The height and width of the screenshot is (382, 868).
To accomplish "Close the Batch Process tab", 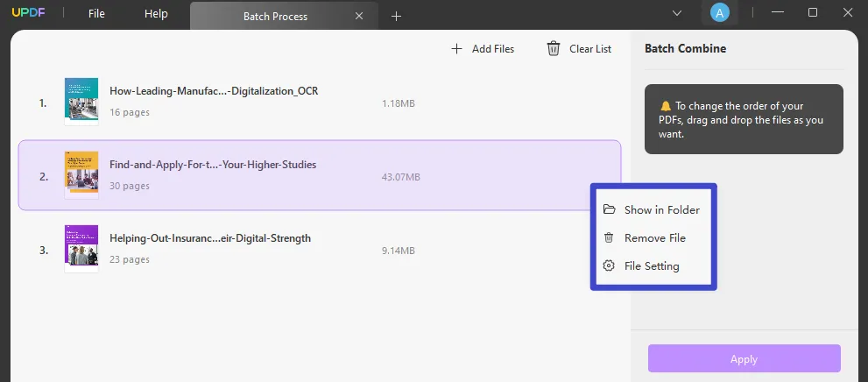I will [360, 17].
